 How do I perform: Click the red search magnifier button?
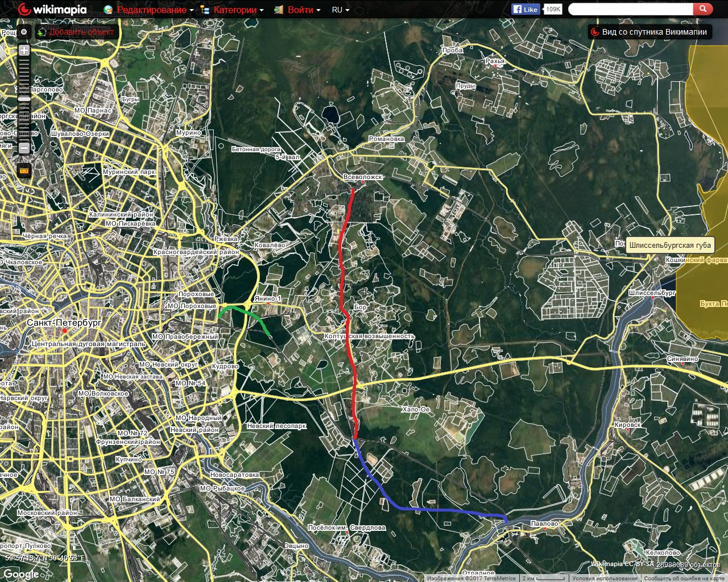point(702,9)
